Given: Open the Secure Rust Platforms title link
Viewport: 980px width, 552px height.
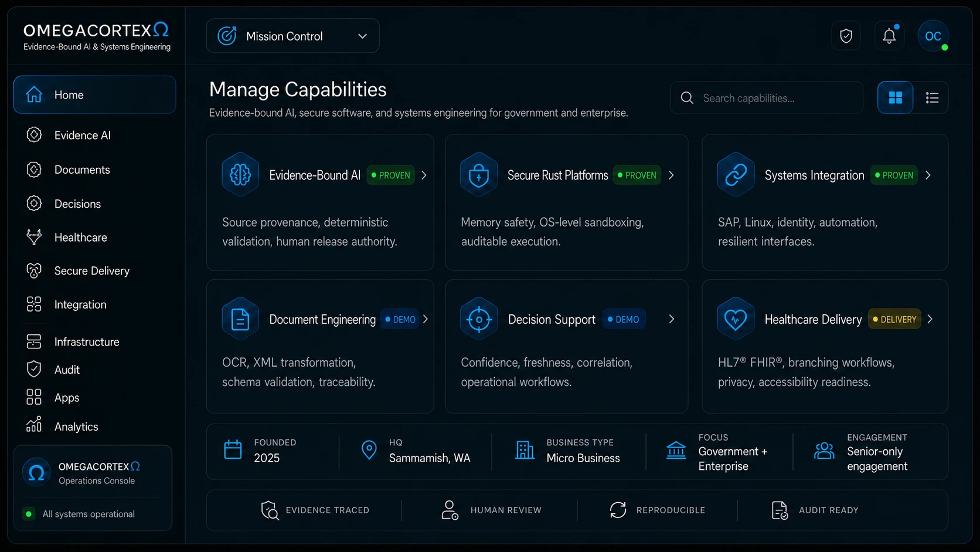Looking at the screenshot, I should click(557, 175).
